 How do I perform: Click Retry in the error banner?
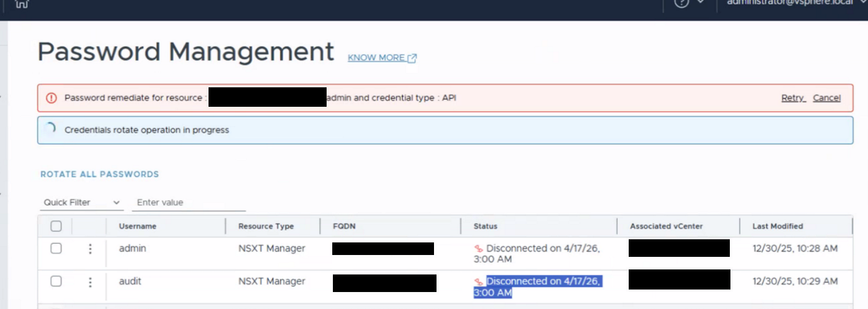tap(793, 98)
